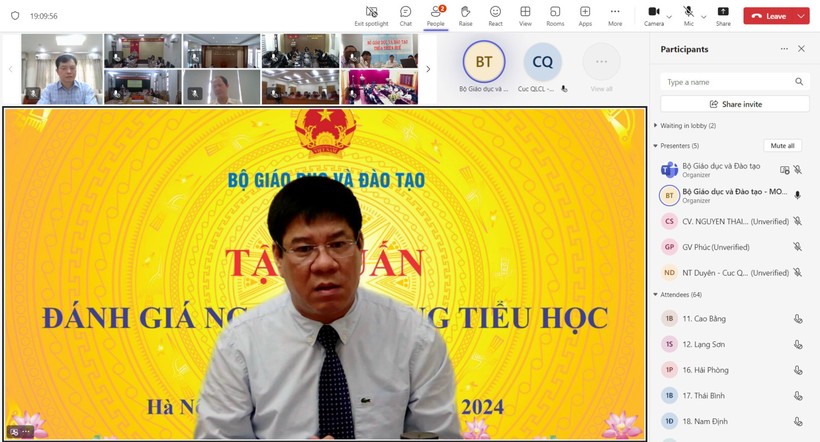Toggle the People participants panel
Viewport: 820px width, 442px height.
pyautogui.click(x=436, y=16)
